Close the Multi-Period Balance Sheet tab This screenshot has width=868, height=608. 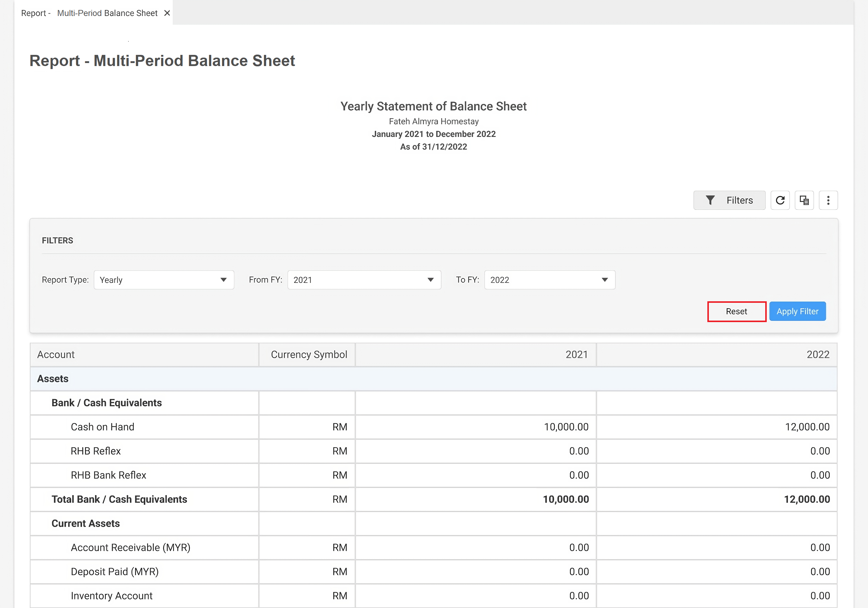167,13
